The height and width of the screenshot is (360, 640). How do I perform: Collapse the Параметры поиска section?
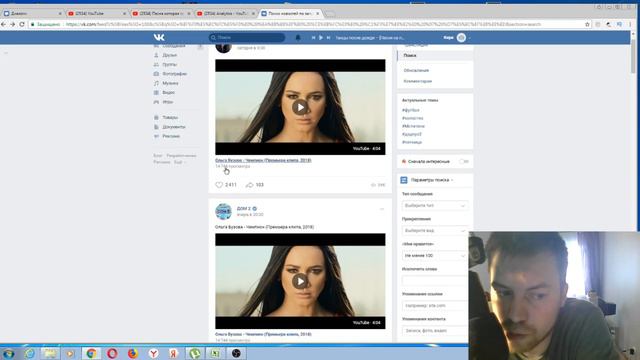tap(431, 180)
